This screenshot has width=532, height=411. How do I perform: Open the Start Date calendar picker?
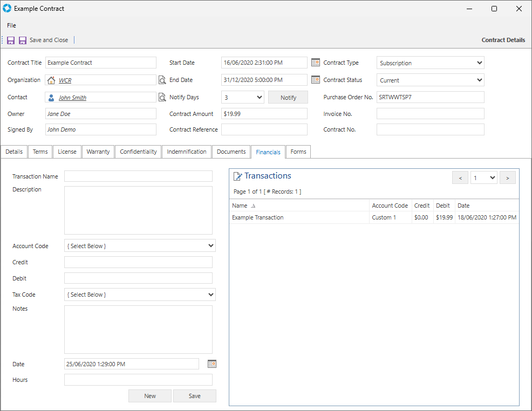pyautogui.click(x=316, y=63)
